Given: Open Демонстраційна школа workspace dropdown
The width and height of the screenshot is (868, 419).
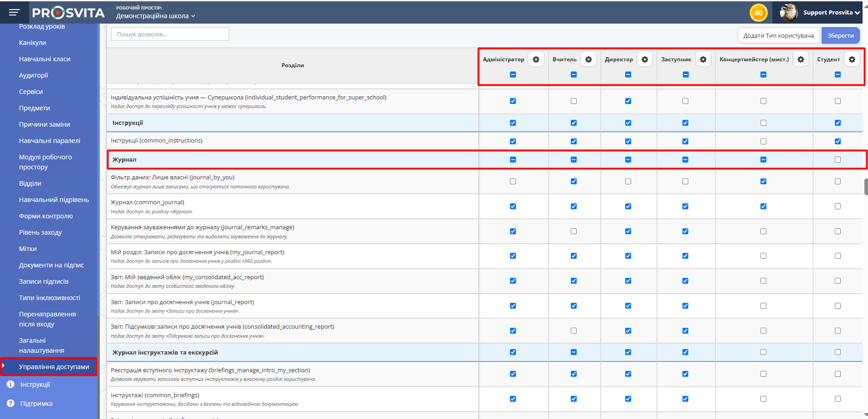Looking at the screenshot, I should click(x=155, y=16).
